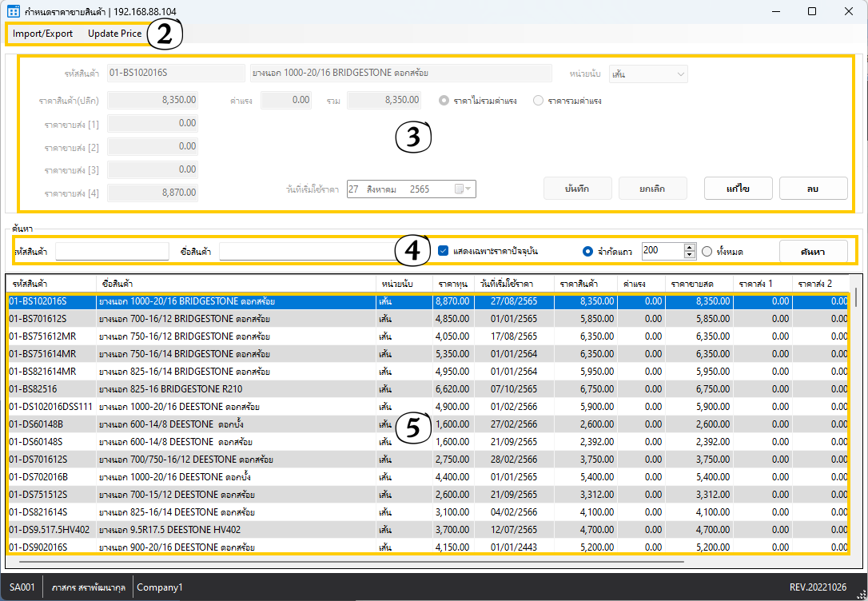Image resolution: width=868 pixels, height=601 pixels.
Task: Decrease the row limit spinner value
Action: click(x=690, y=255)
